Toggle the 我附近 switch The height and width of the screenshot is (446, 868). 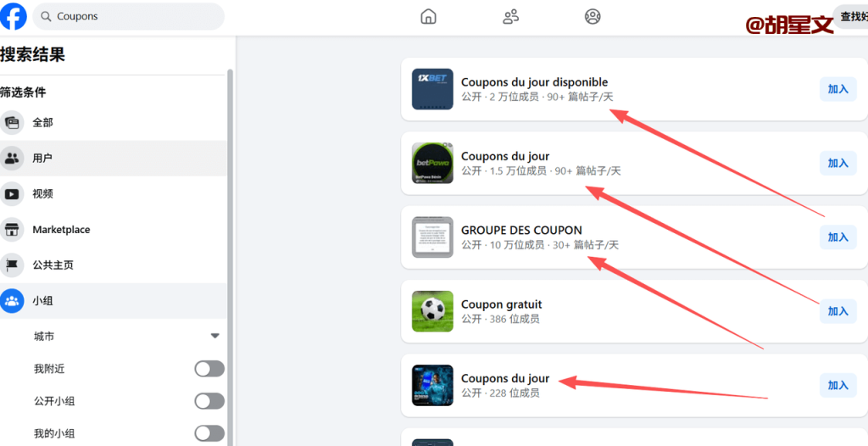[x=209, y=369]
